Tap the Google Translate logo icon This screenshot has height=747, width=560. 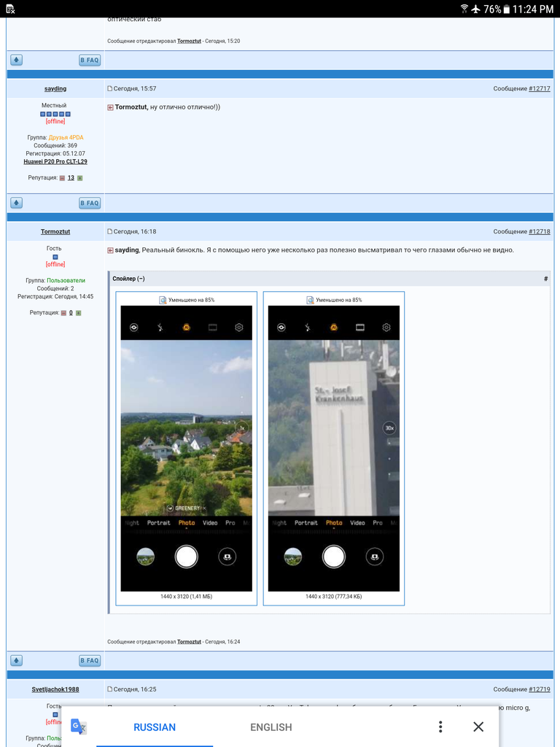[79, 727]
